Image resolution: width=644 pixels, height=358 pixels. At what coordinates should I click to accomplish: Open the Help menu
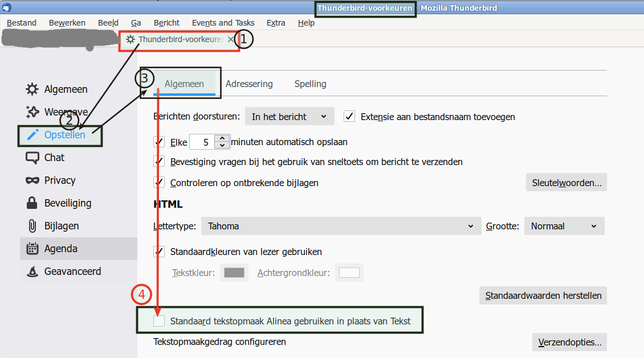point(306,23)
